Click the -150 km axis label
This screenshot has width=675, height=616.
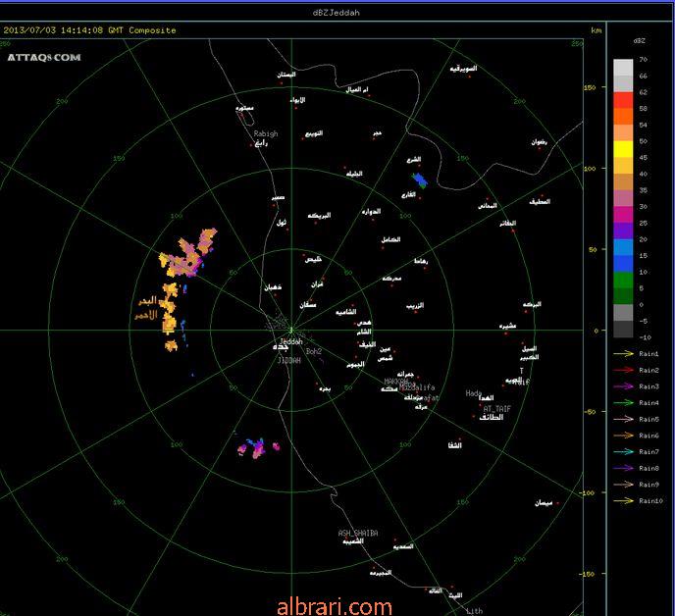pos(588,574)
